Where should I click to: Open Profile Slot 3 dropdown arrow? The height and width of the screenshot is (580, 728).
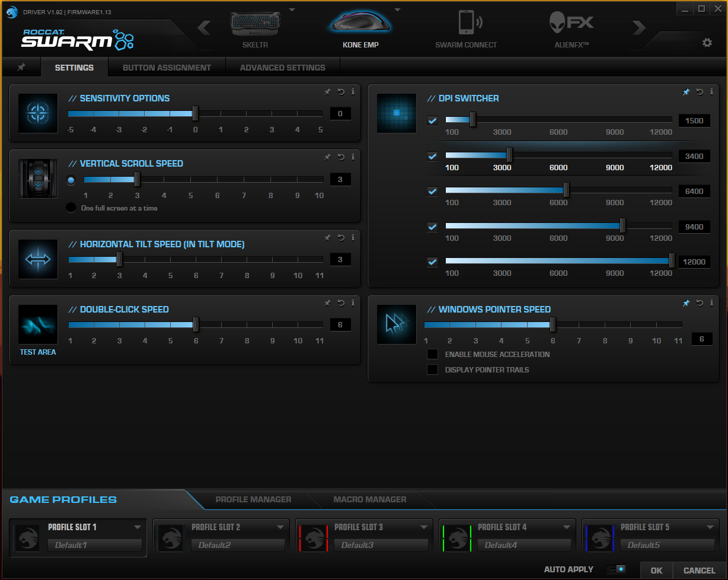coord(424,527)
